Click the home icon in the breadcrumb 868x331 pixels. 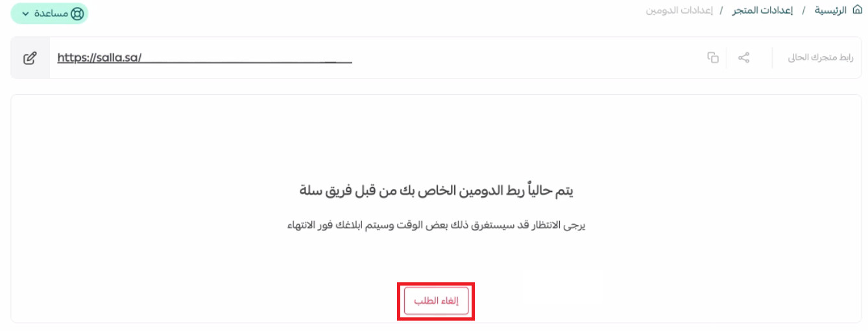[x=857, y=11]
